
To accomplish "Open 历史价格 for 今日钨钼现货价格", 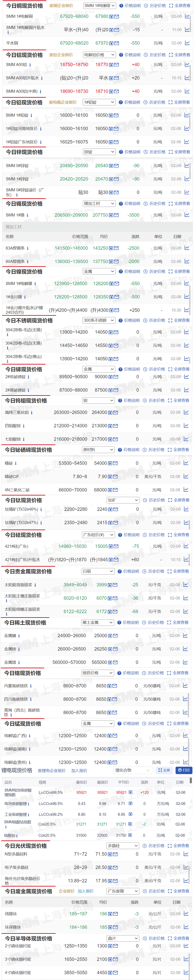I will [154, 401].
